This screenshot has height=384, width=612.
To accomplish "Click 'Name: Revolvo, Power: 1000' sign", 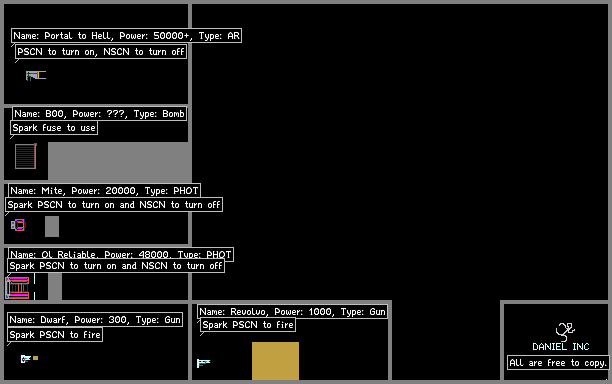I will pyautogui.click(x=292, y=311).
